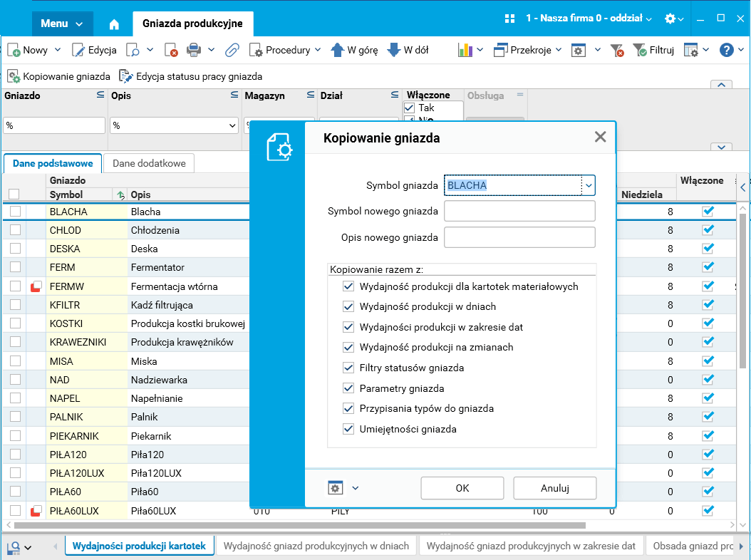The image size is (751, 560).
Task: Click the bar chart icon
Action: (465, 50)
